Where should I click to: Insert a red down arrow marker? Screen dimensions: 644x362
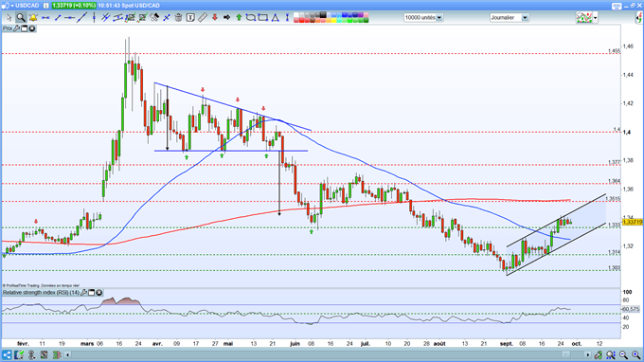click(x=214, y=18)
